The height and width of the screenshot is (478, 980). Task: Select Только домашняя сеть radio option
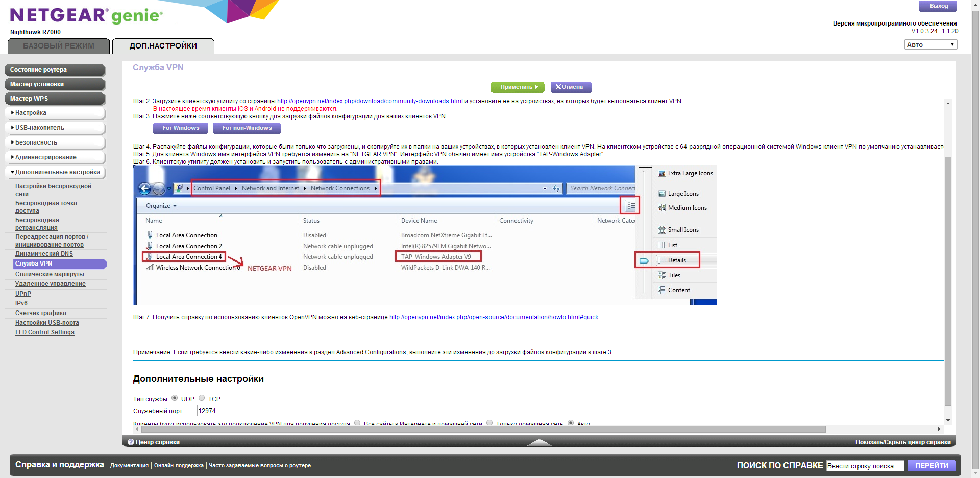[x=489, y=423]
